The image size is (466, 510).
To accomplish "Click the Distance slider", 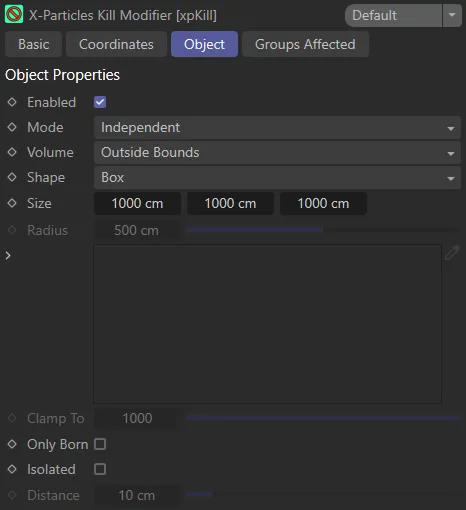I will (x=323, y=494).
